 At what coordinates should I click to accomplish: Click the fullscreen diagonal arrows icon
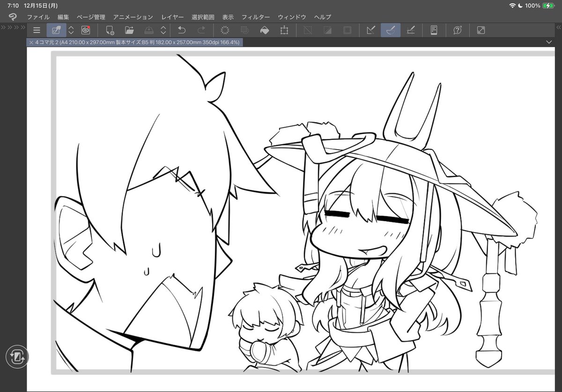coord(481,30)
